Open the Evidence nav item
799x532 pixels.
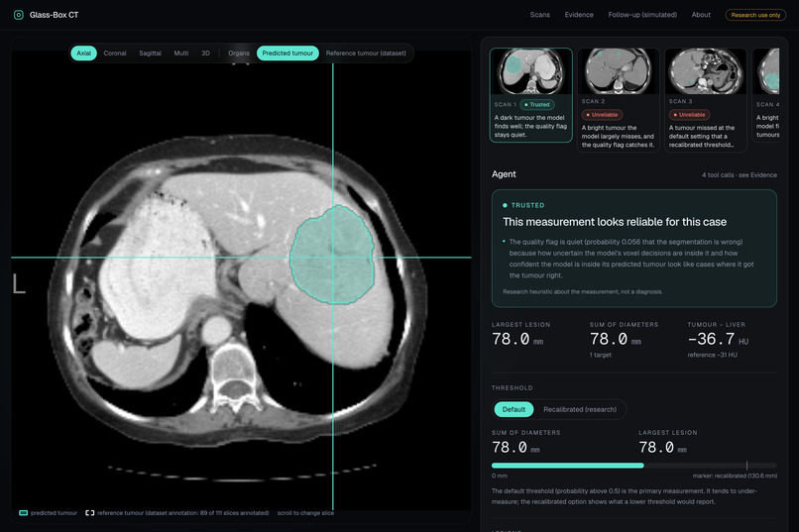(579, 15)
